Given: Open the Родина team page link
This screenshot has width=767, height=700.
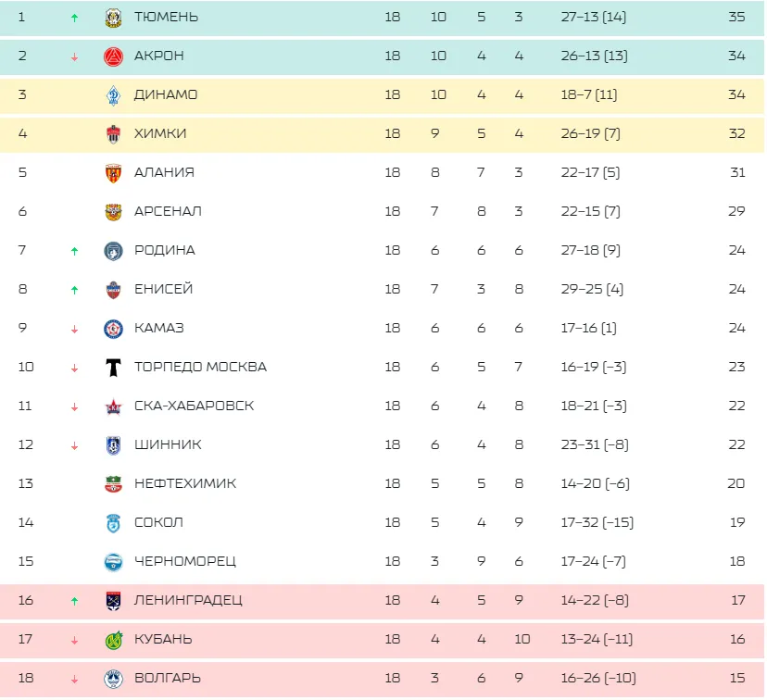Looking at the screenshot, I should click(x=165, y=250).
